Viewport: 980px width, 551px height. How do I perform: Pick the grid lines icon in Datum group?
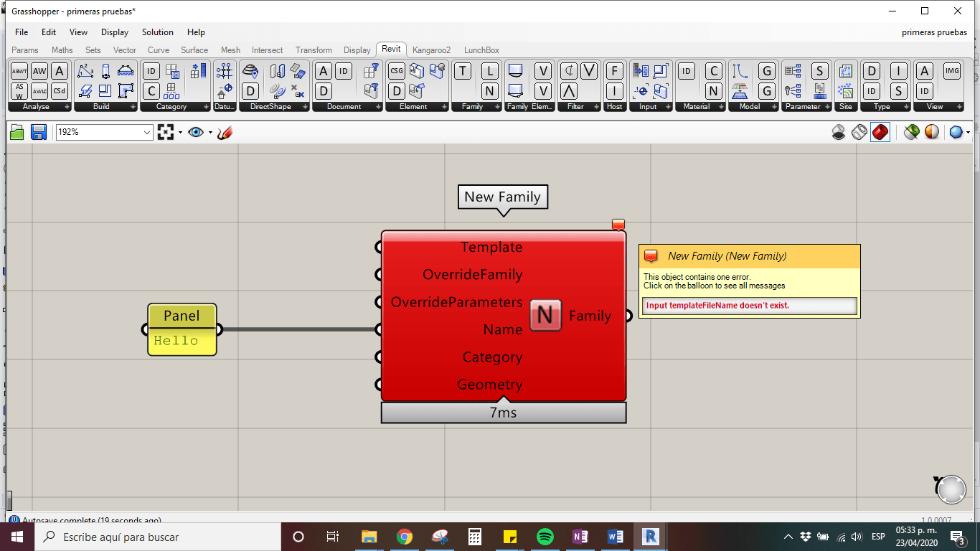pyautogui.click(x=225, y=71)
